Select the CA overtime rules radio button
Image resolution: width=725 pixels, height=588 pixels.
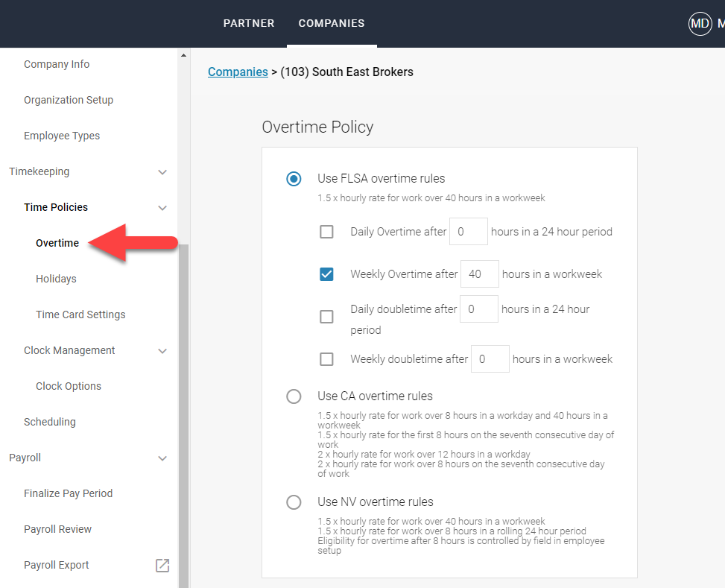[294, 396]
